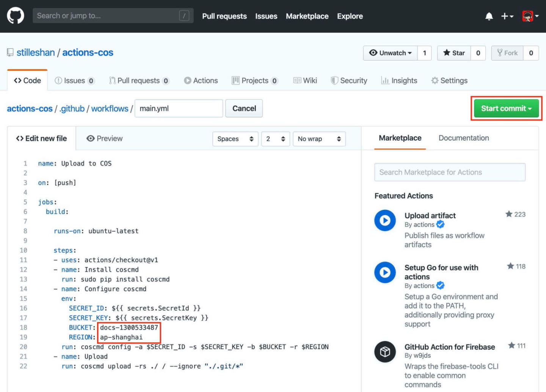The image size is (546, 392).
Task: Open the Spaces indent mode dropdown
Action: pyautogui.click(x=235, y=139)
